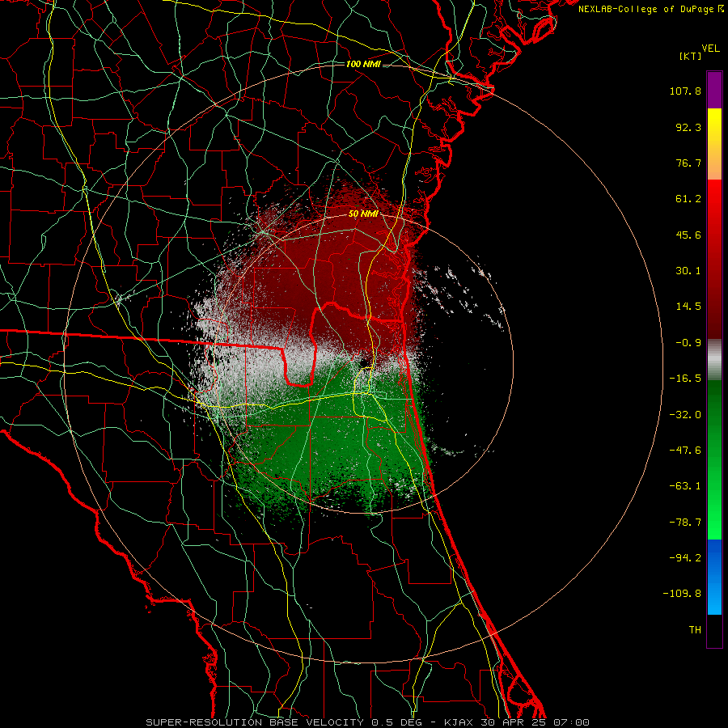Select the 76.7 value on the velocity scale
Image resolution: width=728 pixels, height=728 pixels.
coord(688,163)
